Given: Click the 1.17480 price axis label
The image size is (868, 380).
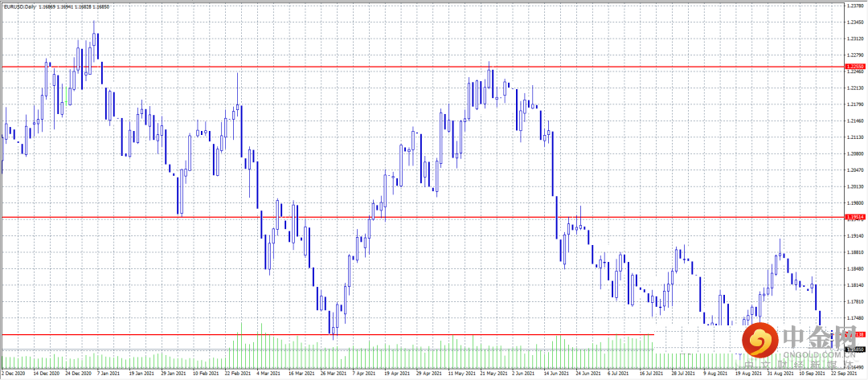Looking at the screenshot, I should [x=856, y=318].
